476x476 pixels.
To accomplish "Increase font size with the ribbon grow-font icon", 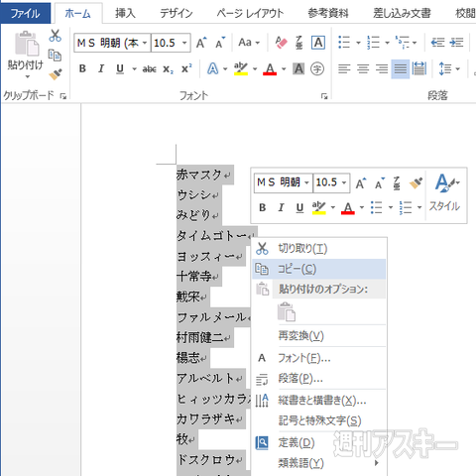I will coord(201,43).
